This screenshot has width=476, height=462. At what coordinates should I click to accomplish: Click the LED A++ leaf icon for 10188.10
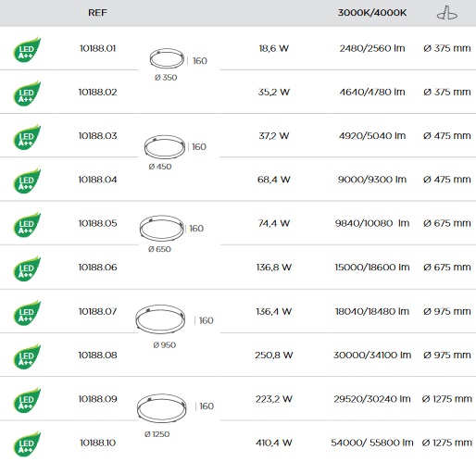[27, 443]
